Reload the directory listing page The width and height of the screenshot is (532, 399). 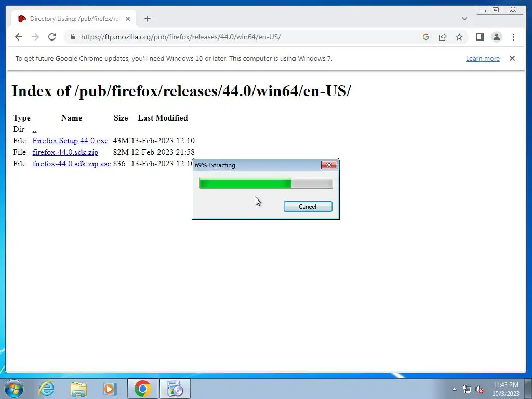coord(52,37)
